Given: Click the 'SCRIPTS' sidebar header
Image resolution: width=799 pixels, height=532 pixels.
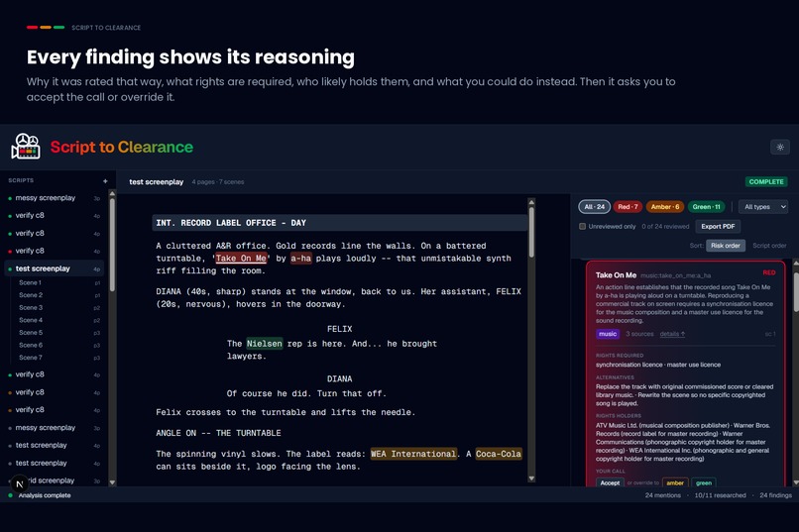Looking at the screenshot, I should [21, 180].
